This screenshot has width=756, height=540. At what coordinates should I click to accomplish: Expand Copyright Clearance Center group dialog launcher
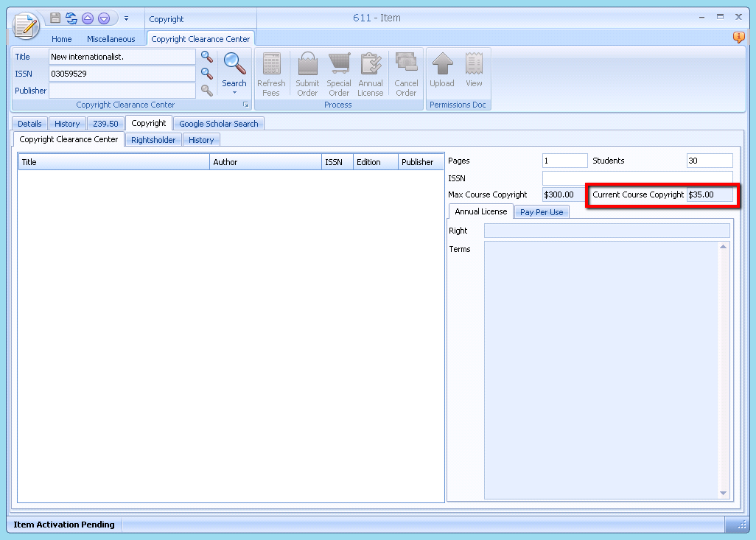click(x=246, y=105)
